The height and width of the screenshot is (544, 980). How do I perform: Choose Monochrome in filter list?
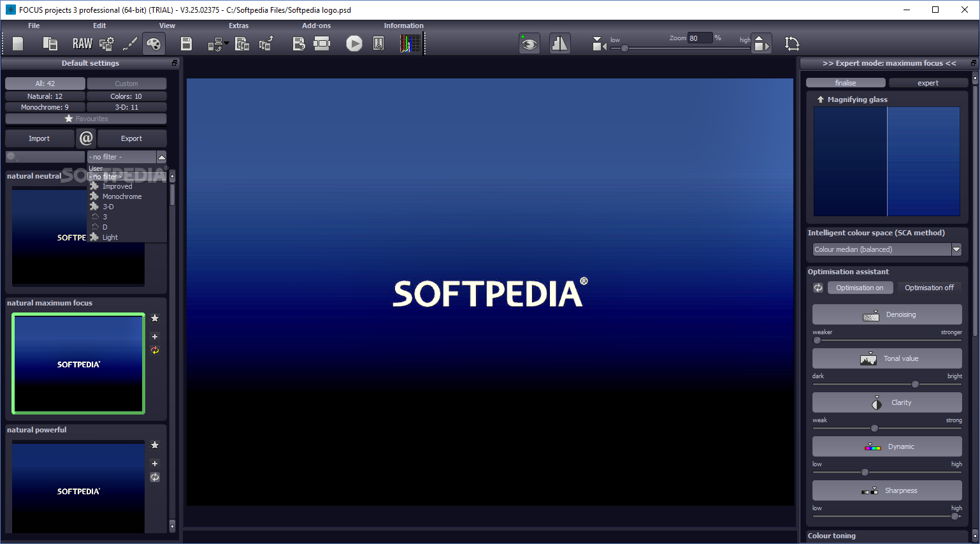(127, 196)
